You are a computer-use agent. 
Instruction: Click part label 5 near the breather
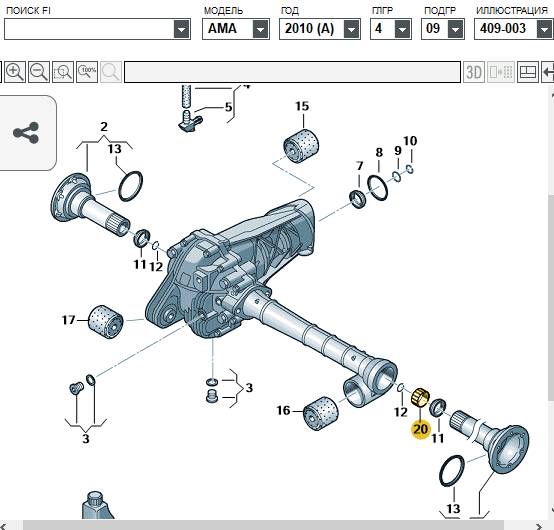229,107
